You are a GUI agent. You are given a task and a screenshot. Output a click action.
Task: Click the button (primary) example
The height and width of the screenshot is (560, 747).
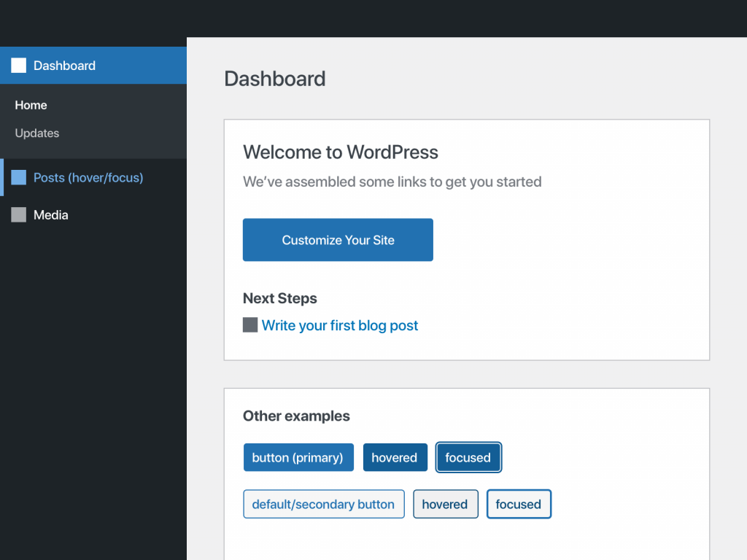coord(298,457)
